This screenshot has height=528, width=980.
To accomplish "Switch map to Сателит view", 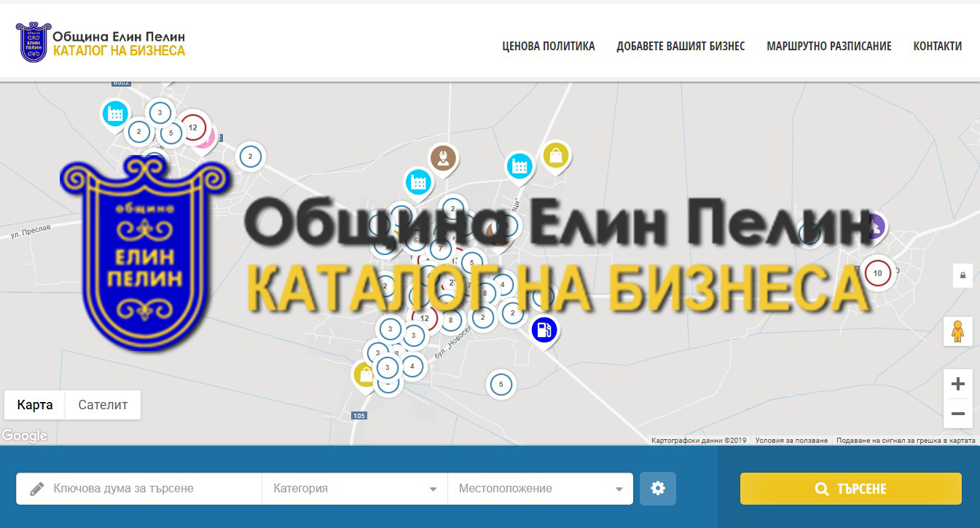I will coord(103,405).
